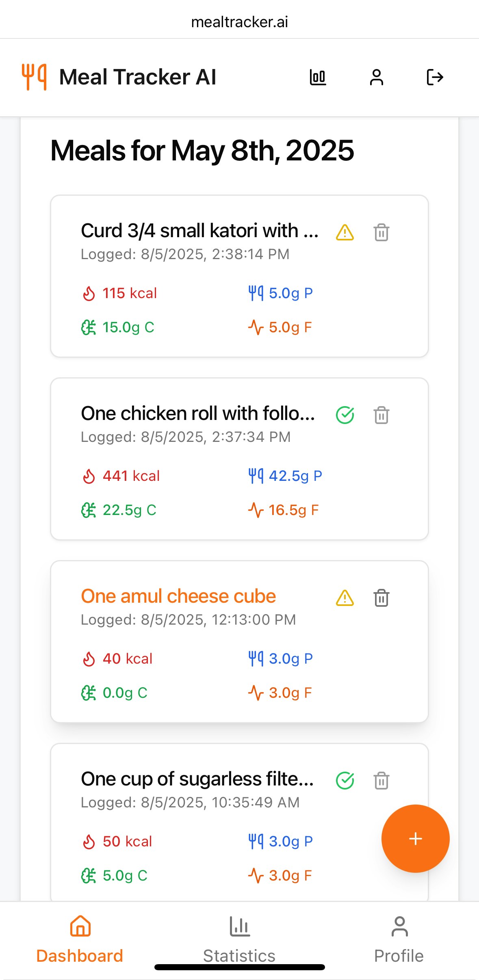Tap the orange add meal plus button
The image size is (479, 980).
(415, 839)
